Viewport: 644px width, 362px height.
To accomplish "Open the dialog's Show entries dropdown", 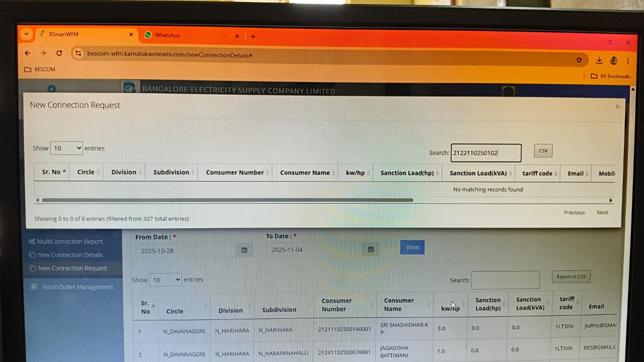I will [66, 148].
